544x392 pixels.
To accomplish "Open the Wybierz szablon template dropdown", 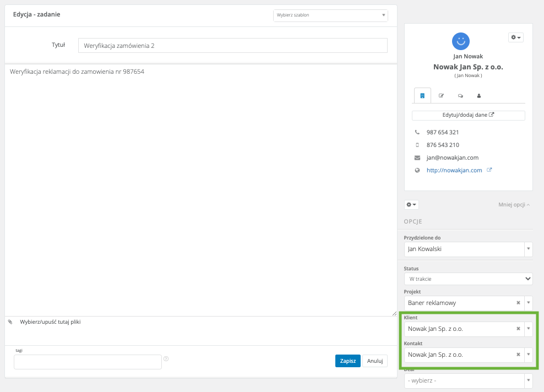I will tap(330, 15).
